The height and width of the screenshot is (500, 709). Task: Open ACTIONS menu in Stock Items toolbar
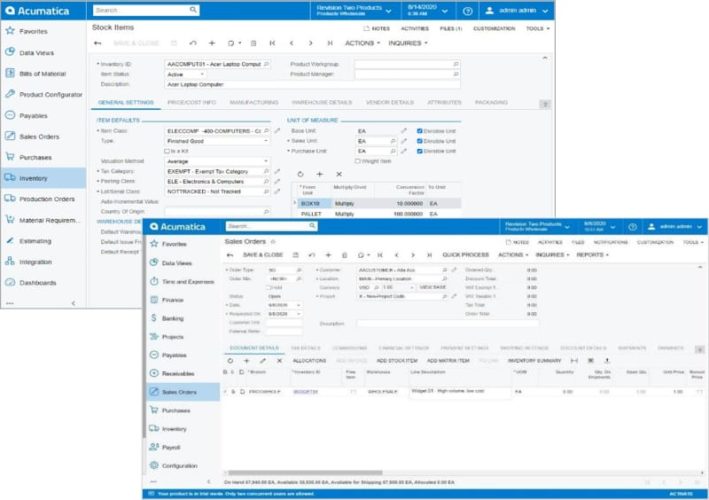tap(362, 43)
